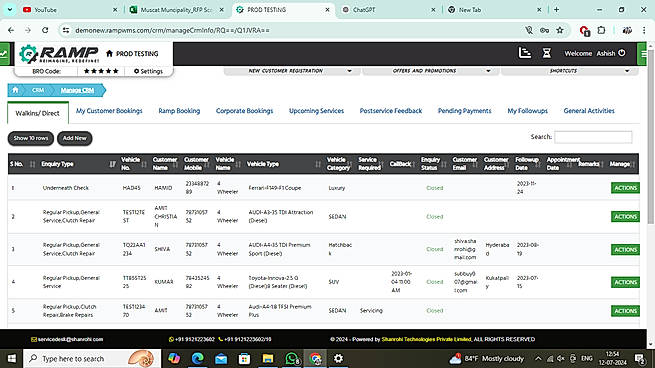
Task: Click the green chart icon at left edge
Action: [x=4, y=53]
